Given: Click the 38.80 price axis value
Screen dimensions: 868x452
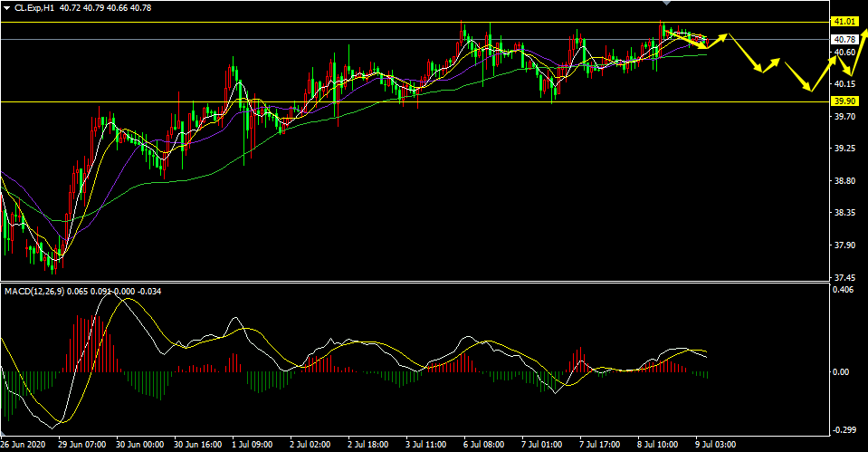Looking at the screenshot, I should click(844, 180).
